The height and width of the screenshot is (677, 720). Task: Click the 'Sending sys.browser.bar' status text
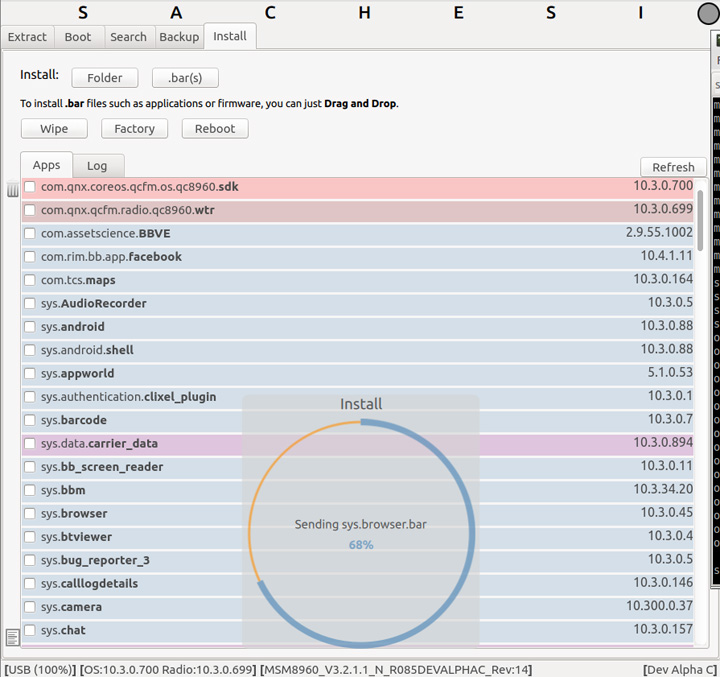point(361,525)
